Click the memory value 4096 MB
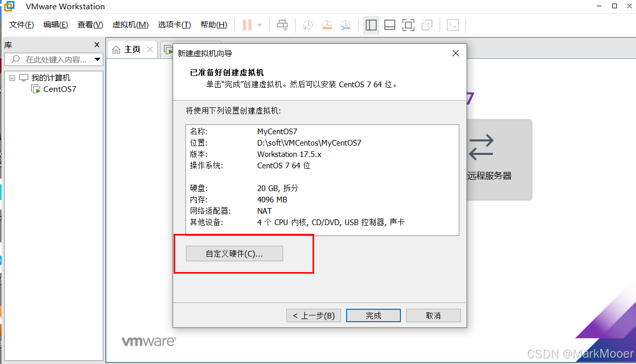636x364 pixels. [272, 200]
